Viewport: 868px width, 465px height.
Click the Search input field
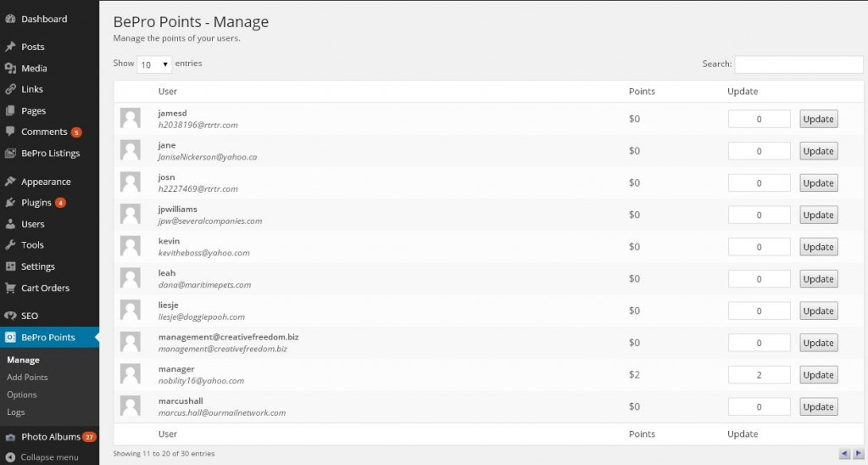coord(798,64)
